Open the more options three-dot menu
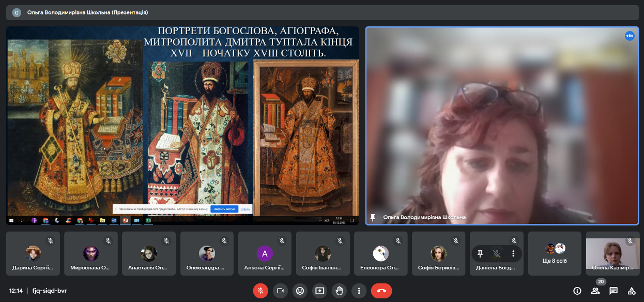This screenshot has width=644, height=302. click(359, 291)
